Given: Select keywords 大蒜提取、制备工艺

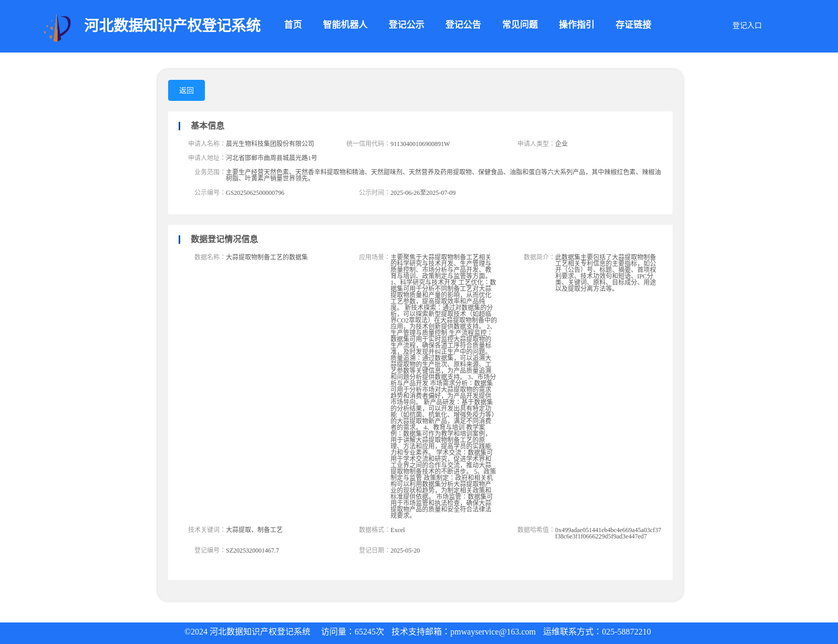Looking at the screenshot, I should point(254,529).
